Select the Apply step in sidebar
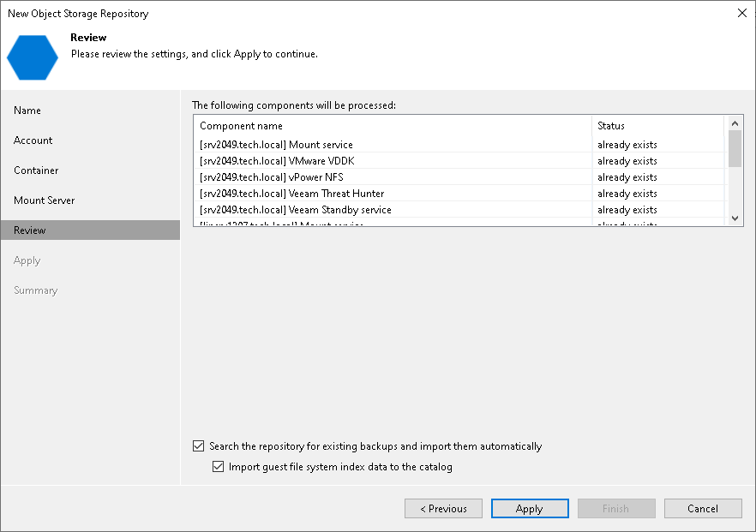 coord(27,260)
